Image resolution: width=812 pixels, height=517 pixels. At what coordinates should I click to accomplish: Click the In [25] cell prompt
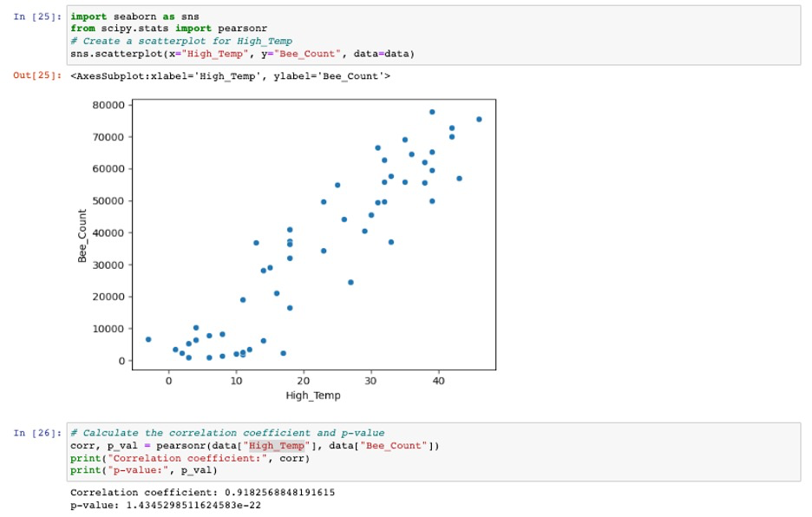(x=37, y=16)
